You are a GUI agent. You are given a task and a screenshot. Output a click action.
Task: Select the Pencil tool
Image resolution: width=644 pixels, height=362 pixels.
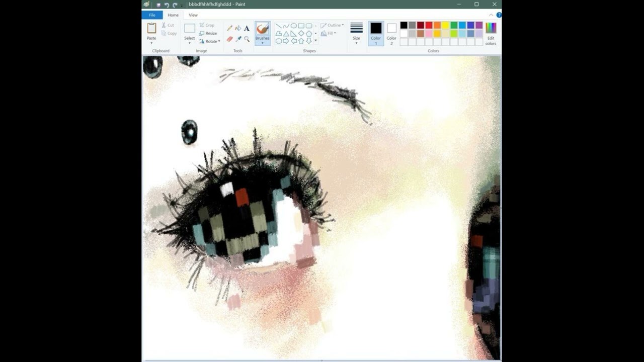[x=229, y=28]
